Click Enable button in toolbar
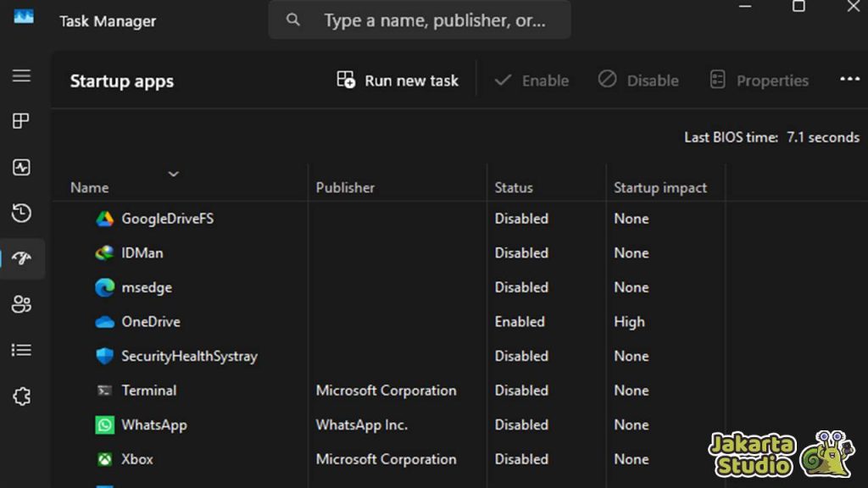Viewport: 868px width, 488px height. click(x=531, y=80)
